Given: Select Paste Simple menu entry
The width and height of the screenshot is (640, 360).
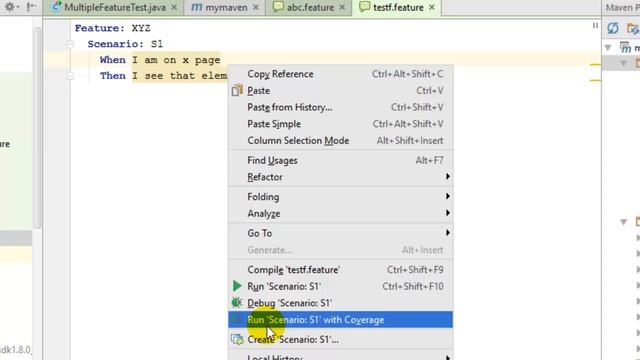Looking at the screenshot, I should coord(340,124).
